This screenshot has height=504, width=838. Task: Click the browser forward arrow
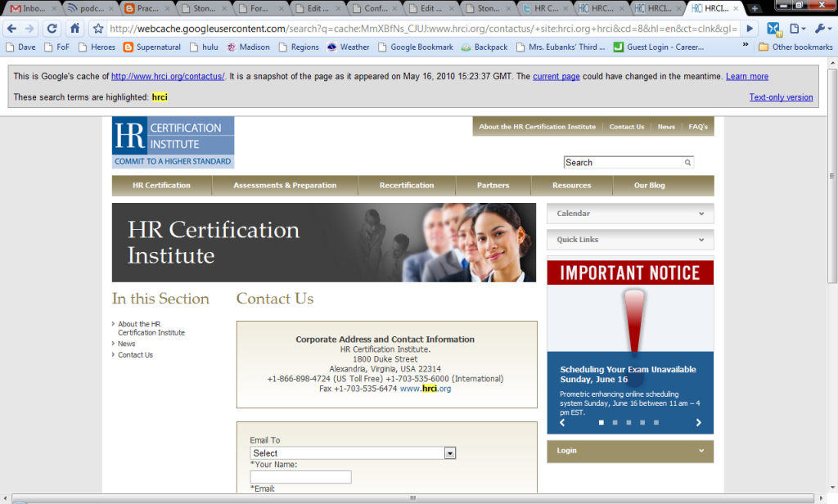click(x=29, y=29)
